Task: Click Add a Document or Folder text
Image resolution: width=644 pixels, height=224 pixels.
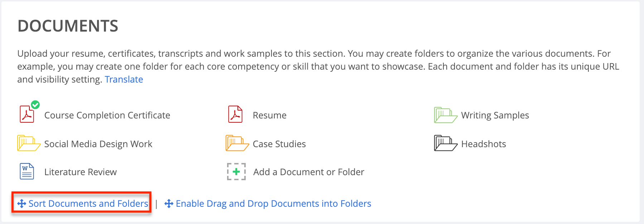Action: pyautogui.click(x=309, y=172)
